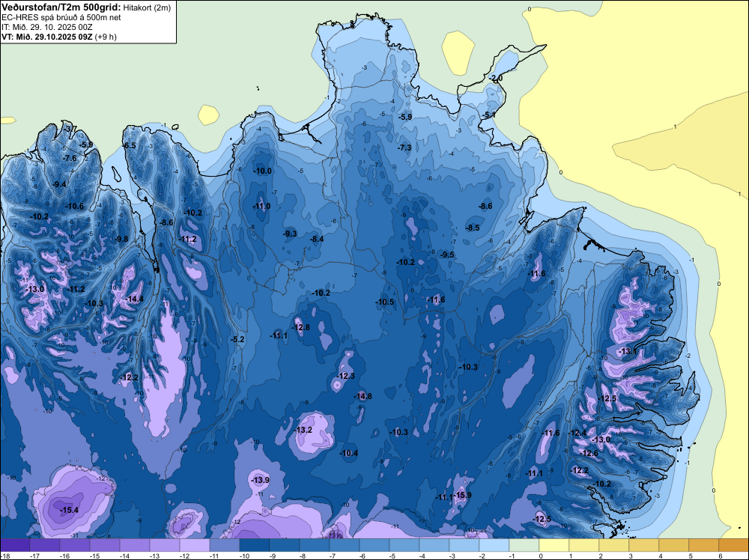The width and height of the screenshot is (749, 560).
Task: Select the -2.0 coastal temperature label
Action: click(x=495, y=79)
